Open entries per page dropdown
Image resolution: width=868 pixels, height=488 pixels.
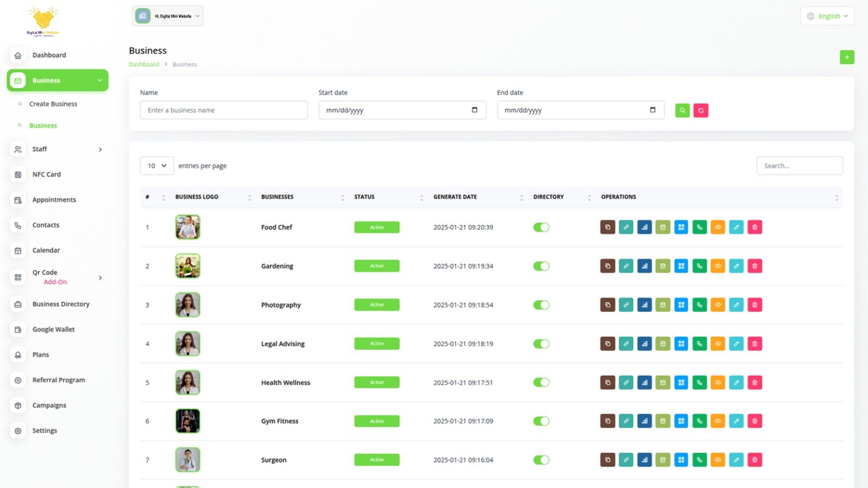point(157,166)
